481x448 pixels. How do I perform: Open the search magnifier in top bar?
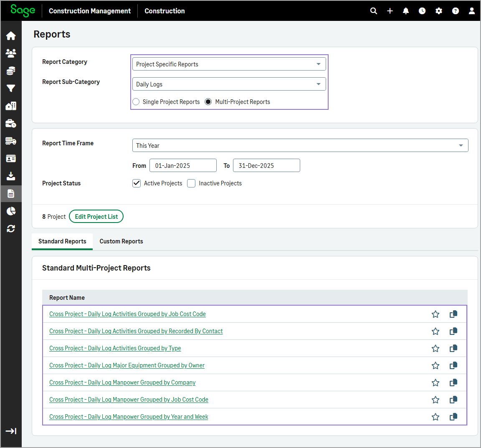tap(374, 11)
